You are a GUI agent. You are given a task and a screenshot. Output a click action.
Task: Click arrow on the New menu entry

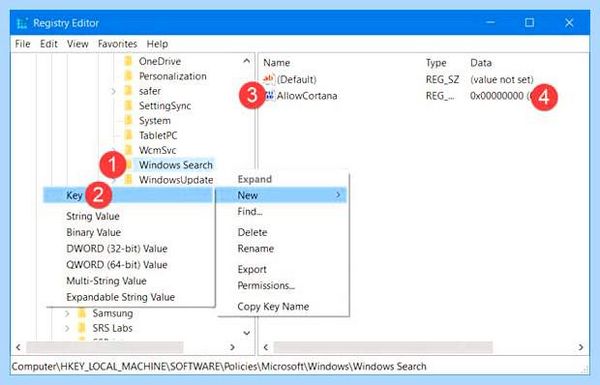[x=338, y=195]
